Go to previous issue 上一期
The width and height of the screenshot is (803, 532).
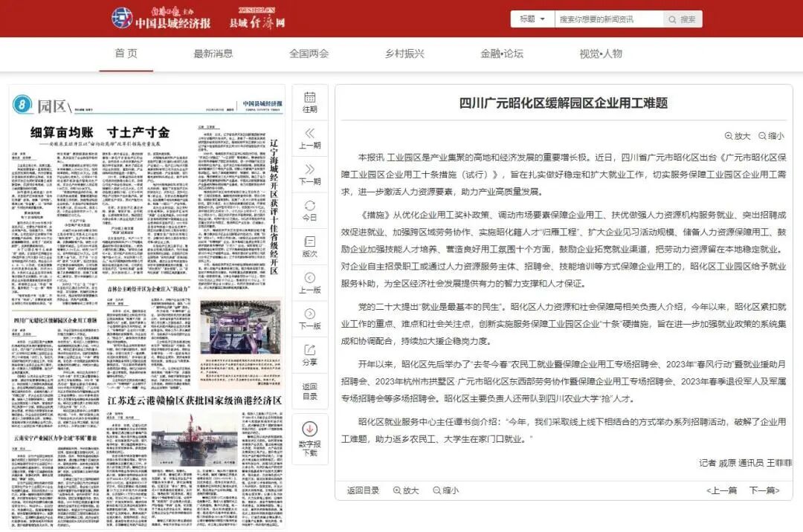310,139
